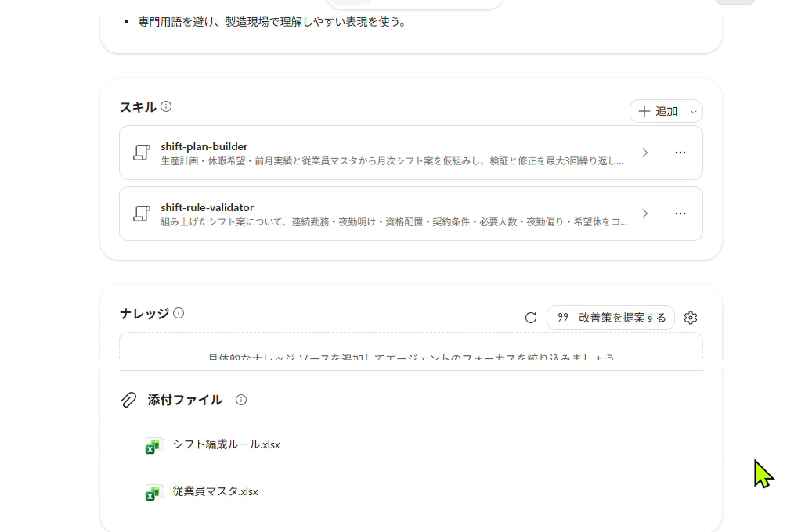The image size is (794, 532).
Task: Click the shift-rule-validator description text
Action: (x=394, y=222)
